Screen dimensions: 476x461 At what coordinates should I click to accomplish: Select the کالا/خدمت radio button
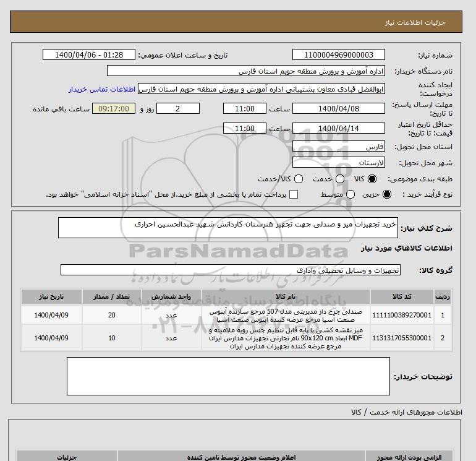click(299, 179)
